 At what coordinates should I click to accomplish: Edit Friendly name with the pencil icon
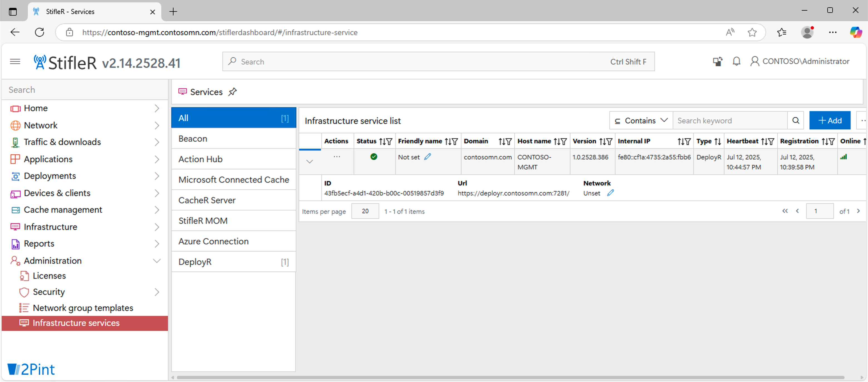click(428, 157)
